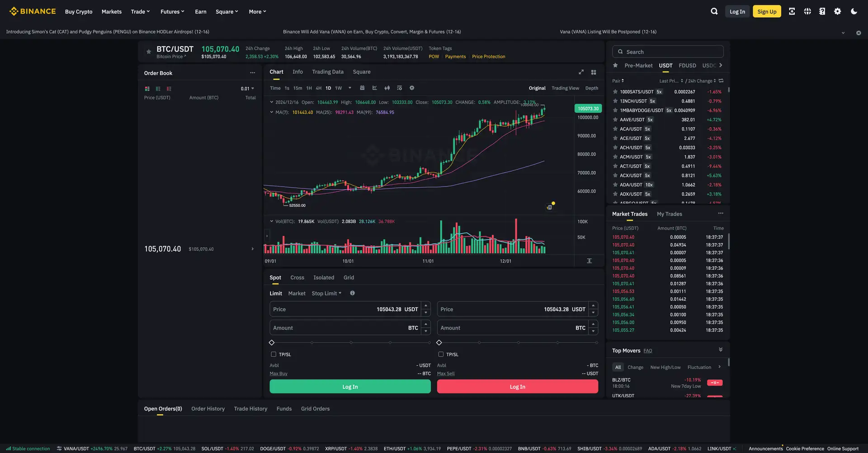Focus the sell Price field

click(x=517, y=309)
